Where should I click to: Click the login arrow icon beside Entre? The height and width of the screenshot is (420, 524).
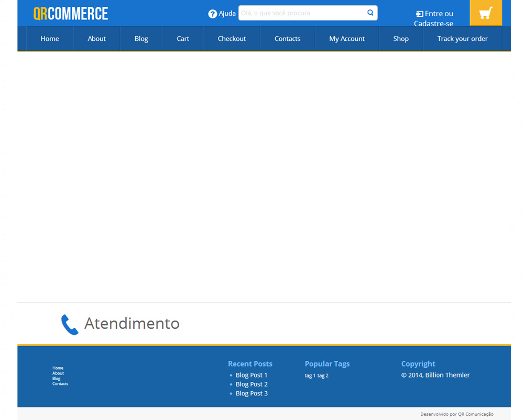(419, 14)
